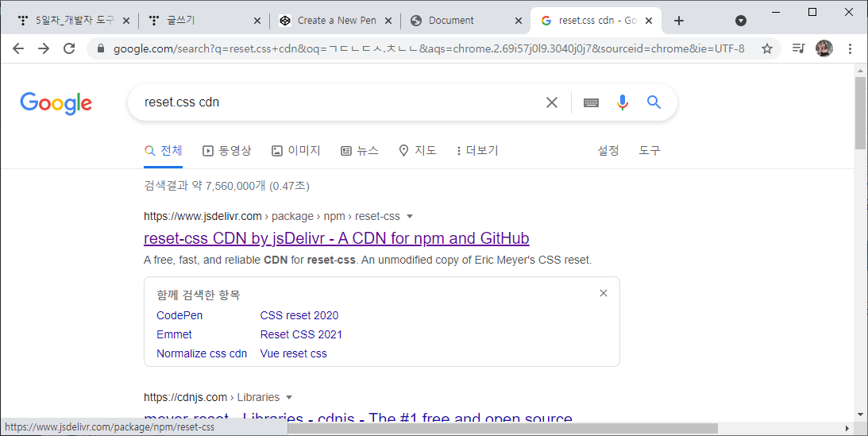Expand the '더보기' filter menu
Screen dimensions: 868x436
pos(477,151)
